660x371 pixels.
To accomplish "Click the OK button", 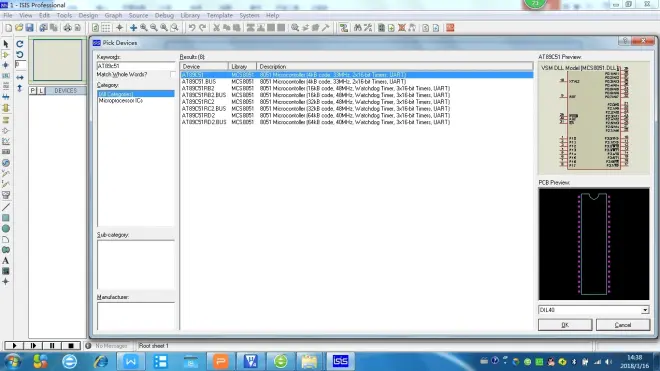I will (x=565, y=325).
